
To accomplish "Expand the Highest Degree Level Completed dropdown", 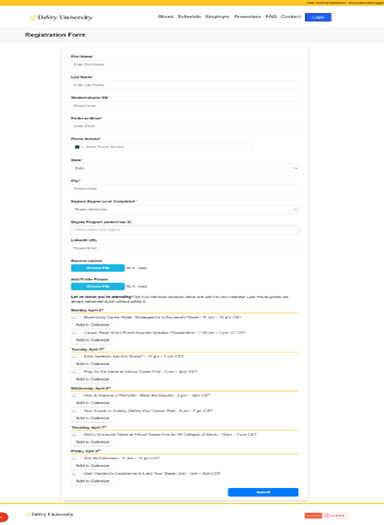I will click(184, 209).
